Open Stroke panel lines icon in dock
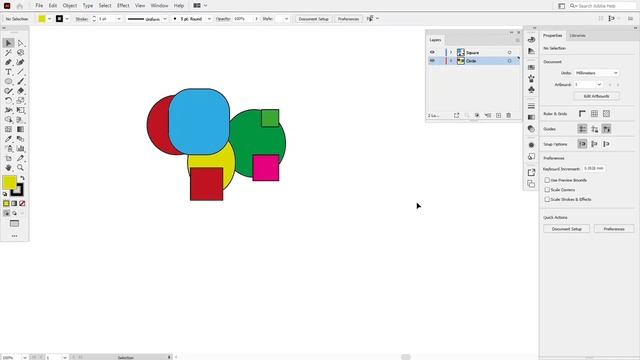This screenshot has width=640, height=360. coord(531,106)
